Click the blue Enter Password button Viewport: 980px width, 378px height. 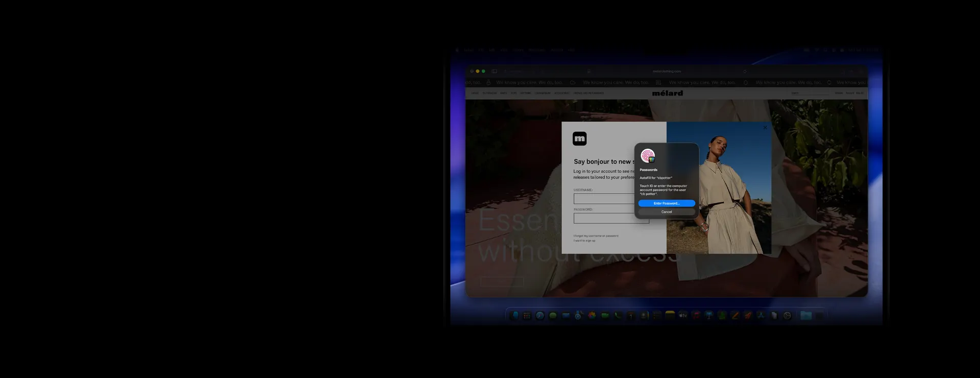pyautogui.click(x=667, y=203)
